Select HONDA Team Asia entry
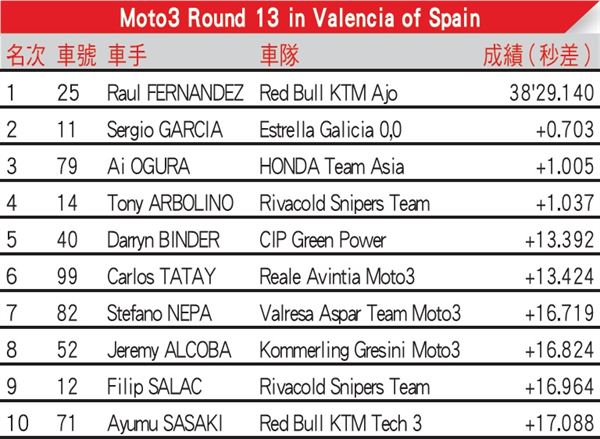The image size is (600, 439). click(331, 166)
